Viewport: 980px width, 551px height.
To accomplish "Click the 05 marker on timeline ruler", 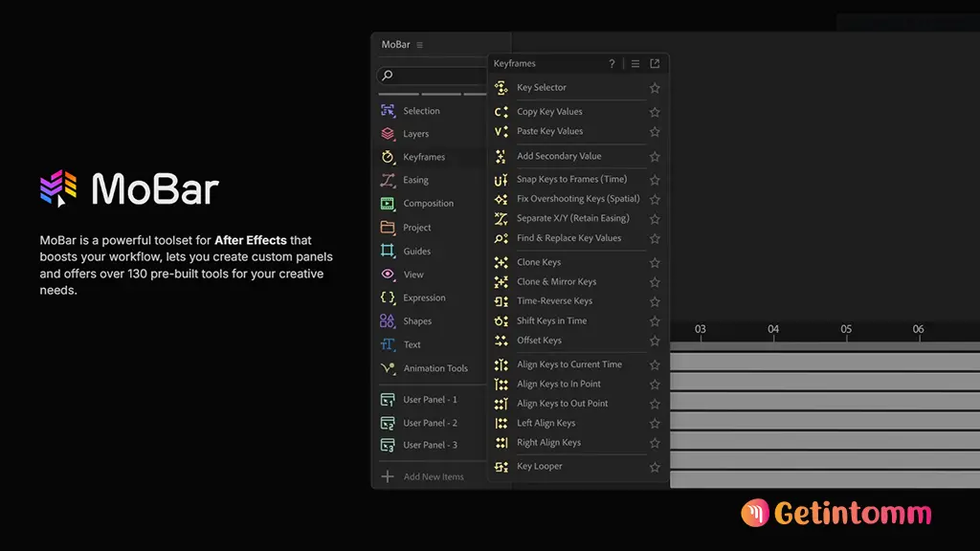I will [x=846, y=329].
